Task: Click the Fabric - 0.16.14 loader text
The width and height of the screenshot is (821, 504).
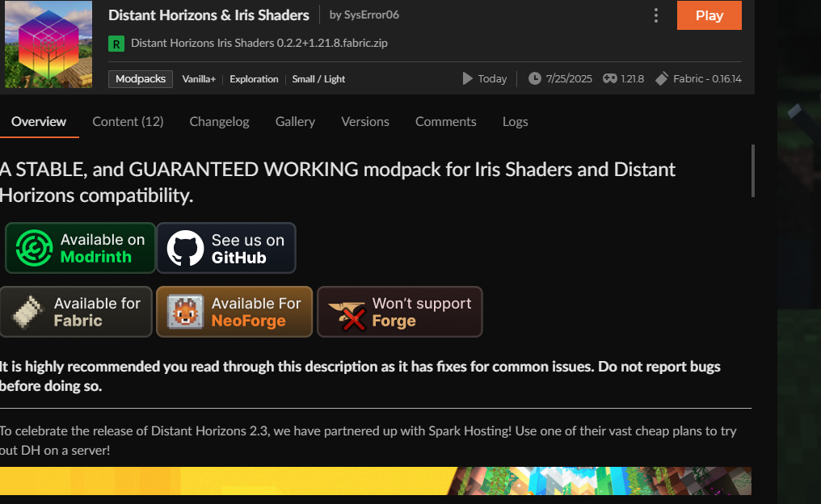Action: (707, 79)
